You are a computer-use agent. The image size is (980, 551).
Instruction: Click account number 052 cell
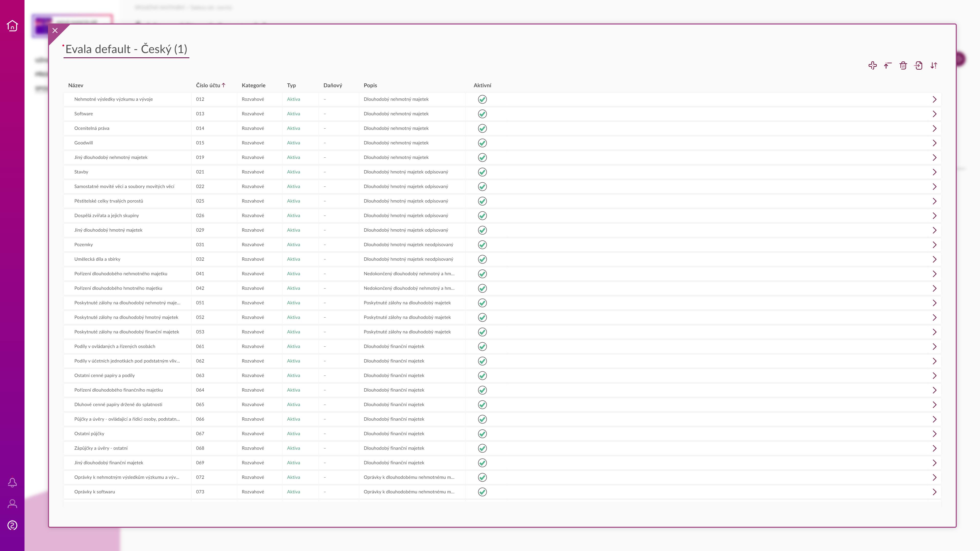click(x=200, y=317)
